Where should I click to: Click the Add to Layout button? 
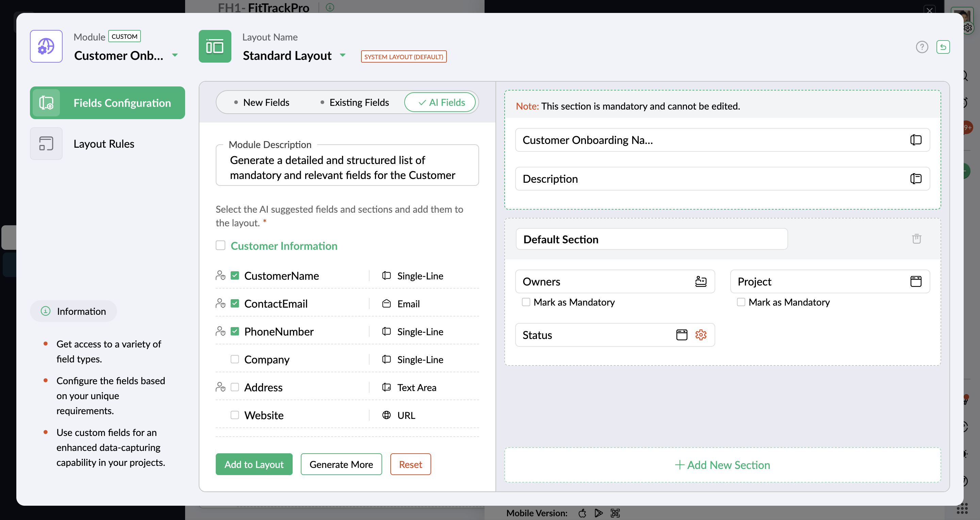254,464
